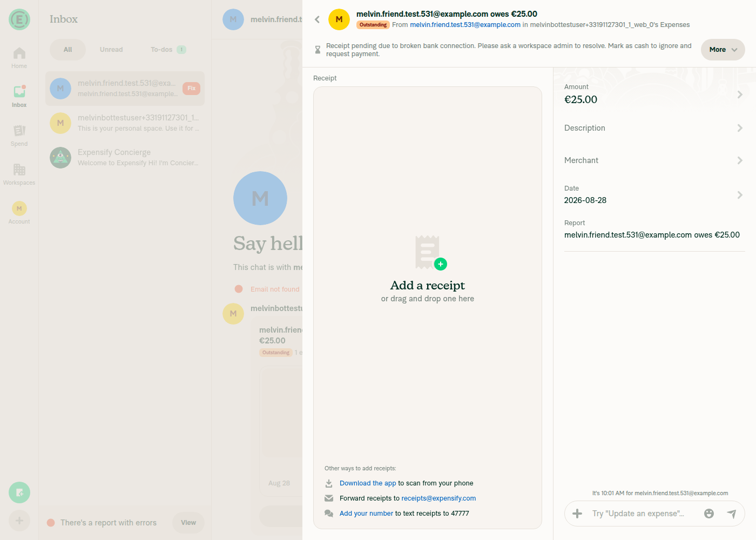This screenshot has width=756, height=540.
Task: Open the Account avatar in the sidebar
Action: 19,208
